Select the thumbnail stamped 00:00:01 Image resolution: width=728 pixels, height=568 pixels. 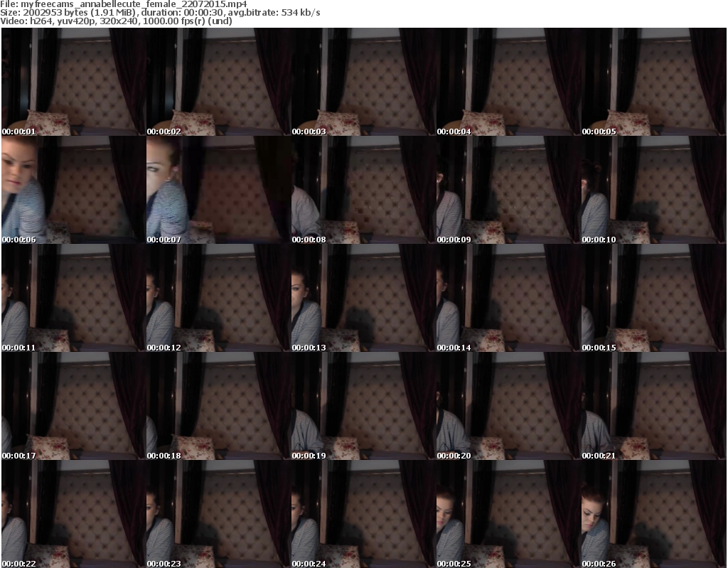coord(74,82)
